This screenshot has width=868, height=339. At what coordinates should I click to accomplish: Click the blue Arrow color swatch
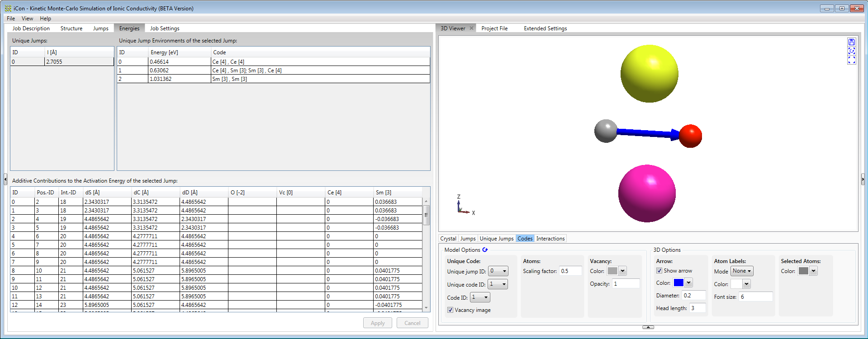[678, 283]
